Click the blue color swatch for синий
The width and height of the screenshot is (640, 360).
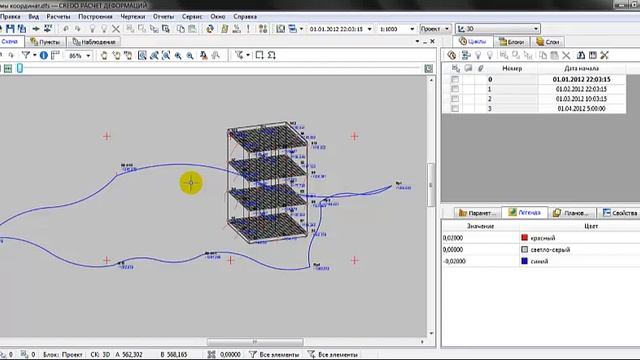point(524,261)
